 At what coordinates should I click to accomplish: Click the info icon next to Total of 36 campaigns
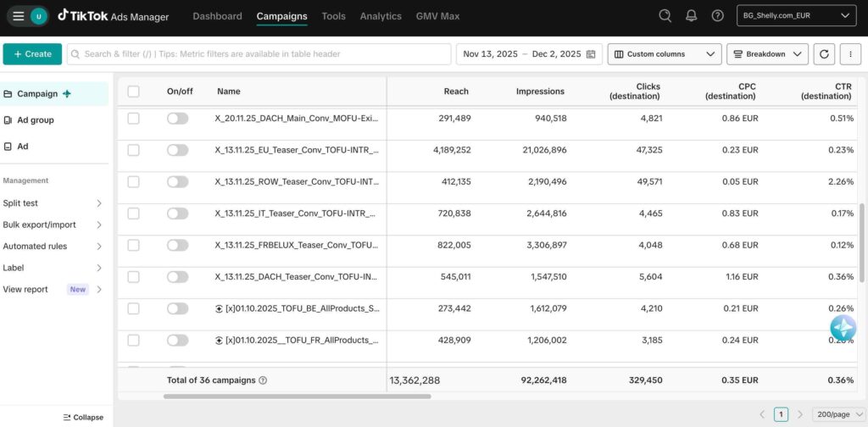(263, 380)
